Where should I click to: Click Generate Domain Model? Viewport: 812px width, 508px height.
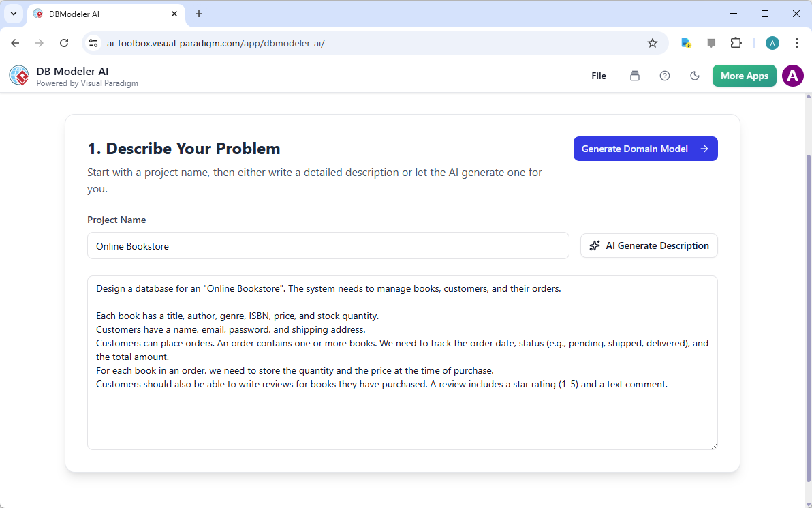pyautogui.click(x=644, y=149)
